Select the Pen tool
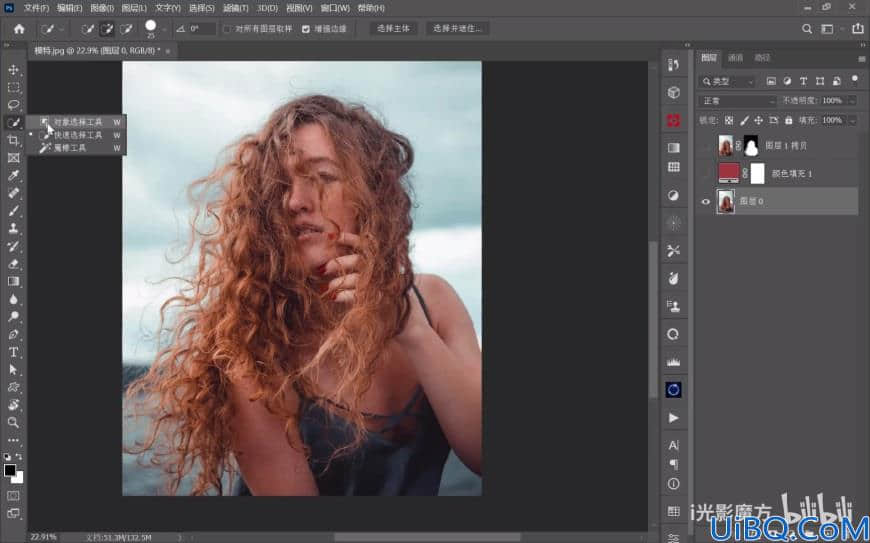870x543 pixels. (x=13, y=334)
